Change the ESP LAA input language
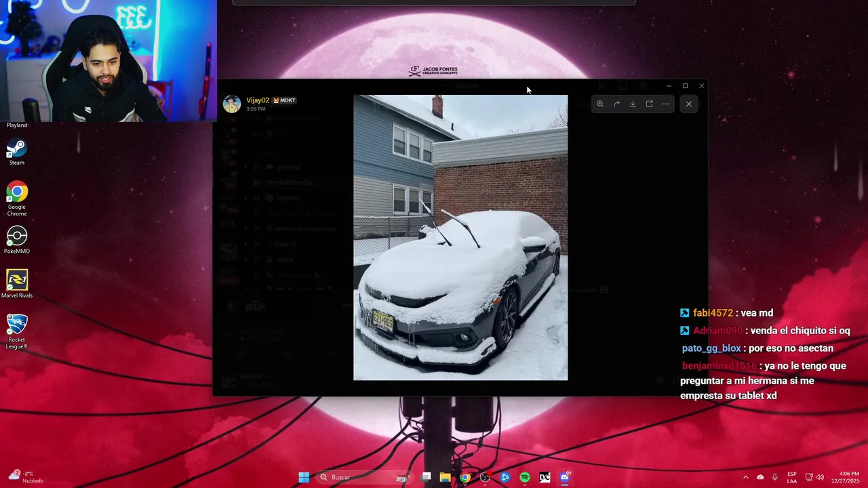This screenshot has width=868, height=488. pyautogui.click(x=792, y=477)
